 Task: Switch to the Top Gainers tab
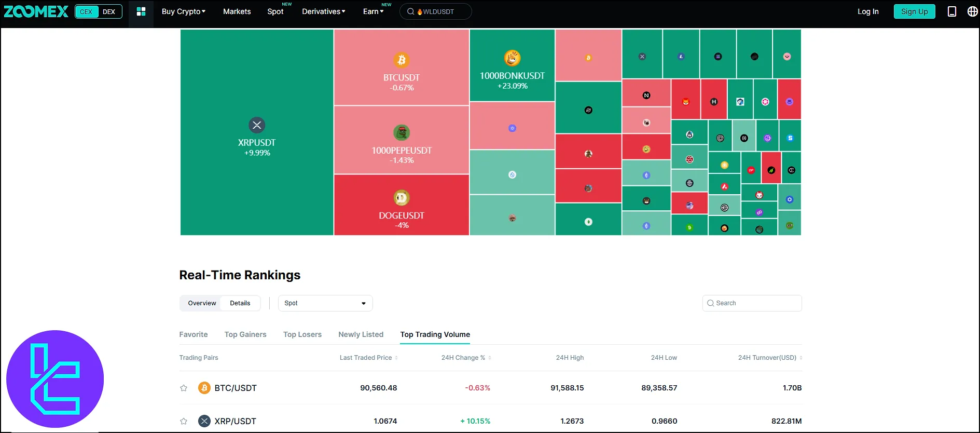(x=245, y=334)
